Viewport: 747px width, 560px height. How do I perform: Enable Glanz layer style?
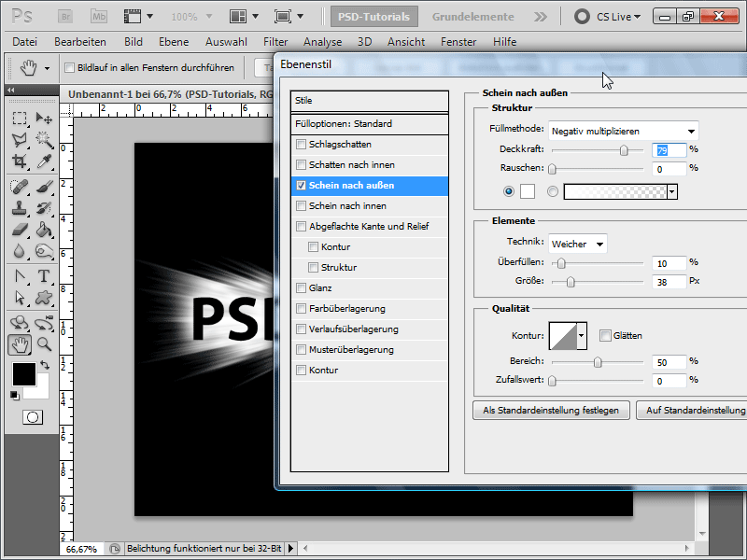pos(301,287)
